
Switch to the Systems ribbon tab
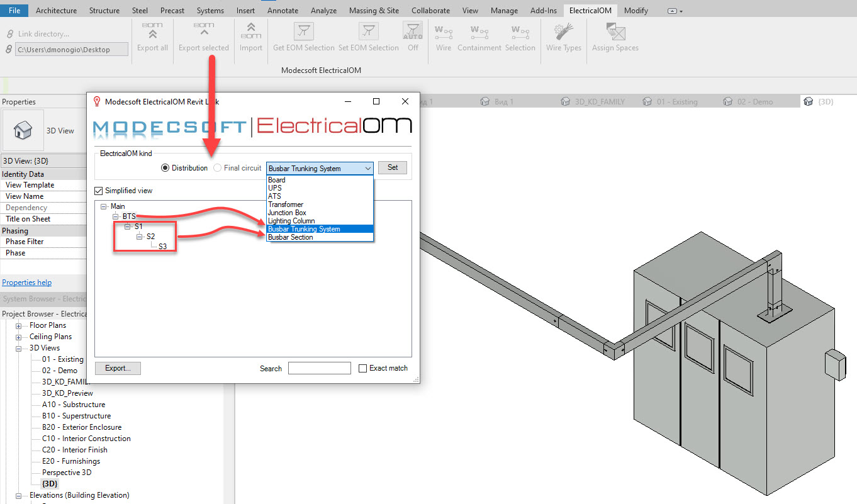210,10
